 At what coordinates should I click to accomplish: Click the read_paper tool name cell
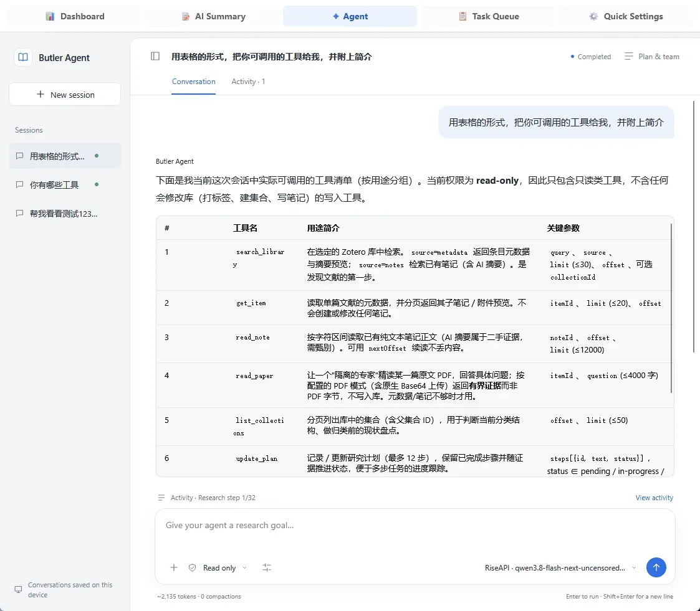(x=254, y=376)
